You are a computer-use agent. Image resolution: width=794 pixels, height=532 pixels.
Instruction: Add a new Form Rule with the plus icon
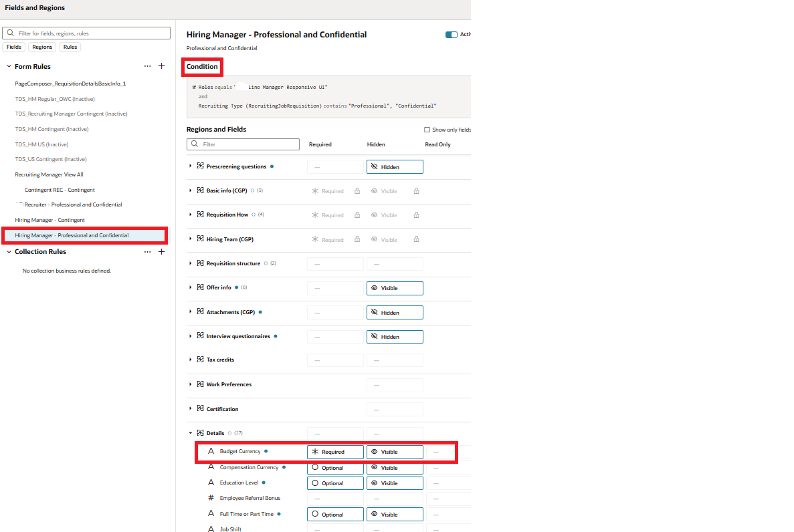[x=161, y=65]
